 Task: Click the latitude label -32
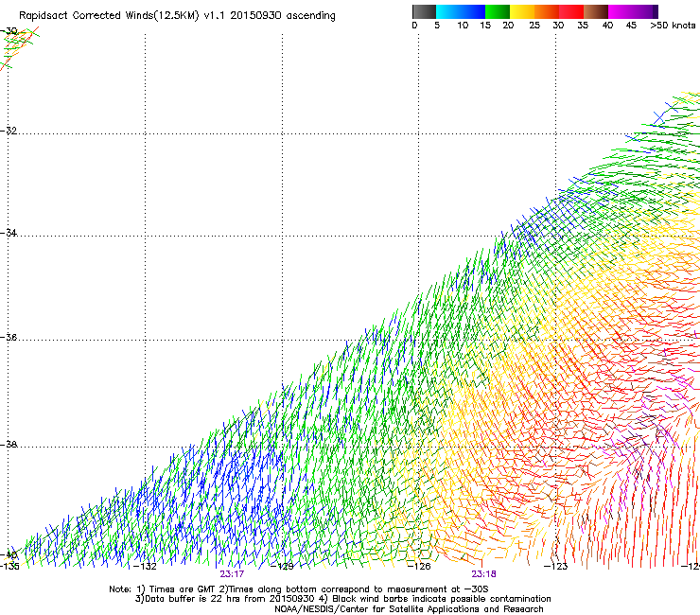(x=9, y=131)
